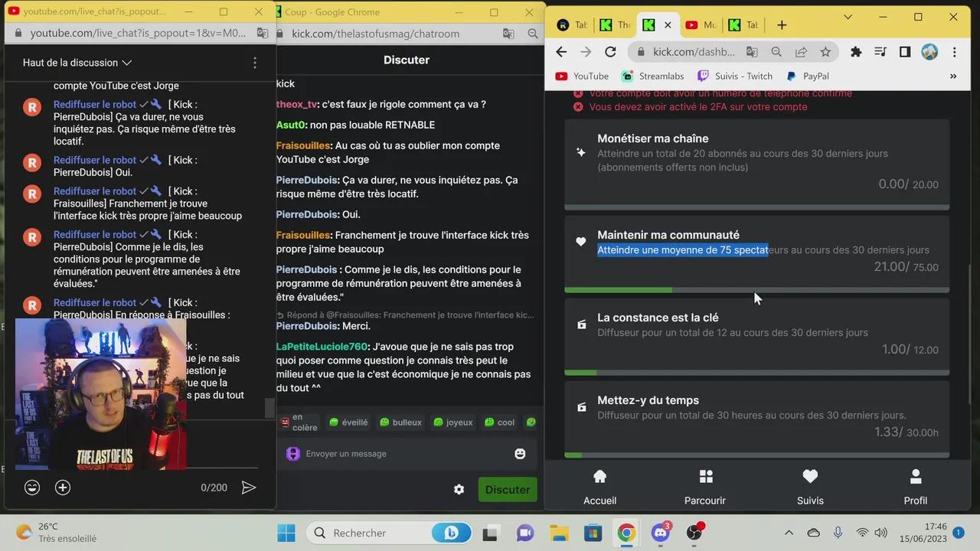Click the 'Envoyer un message' field
The width and height of the screenshot is (980, 551).
coord(398,454)
